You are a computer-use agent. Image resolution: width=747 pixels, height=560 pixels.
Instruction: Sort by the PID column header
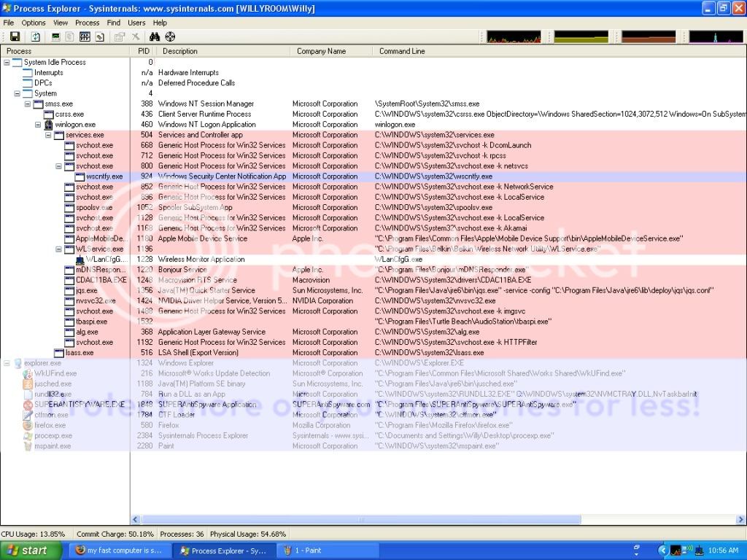pos(143,51)
